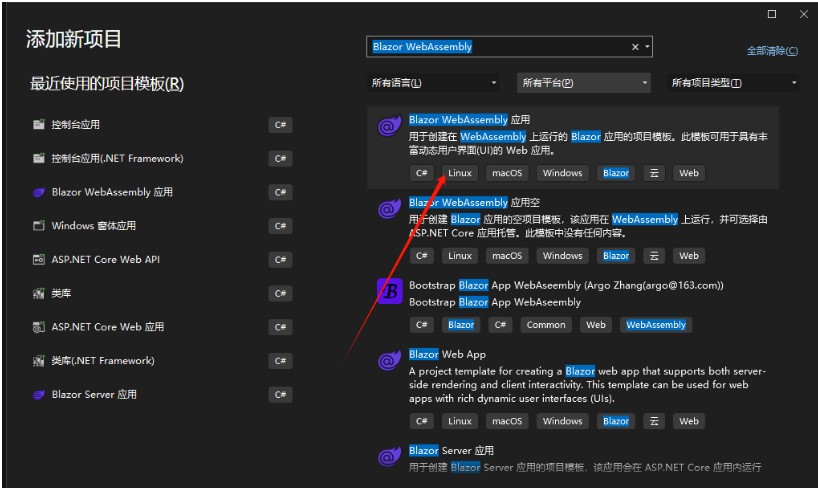This screenshot has height=488, width=818.
Task: Select Bootstrap Blazor App WebAseembly result title
Action: click(x=566, y=285)
